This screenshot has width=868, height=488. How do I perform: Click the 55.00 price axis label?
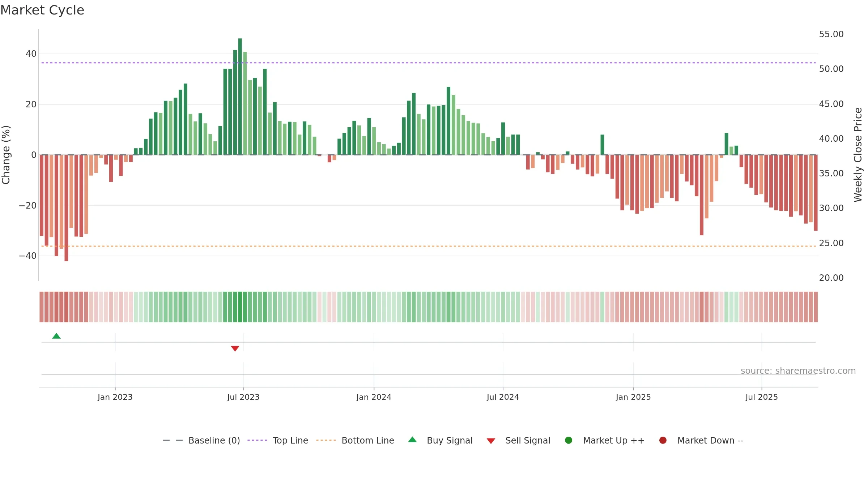831,34
